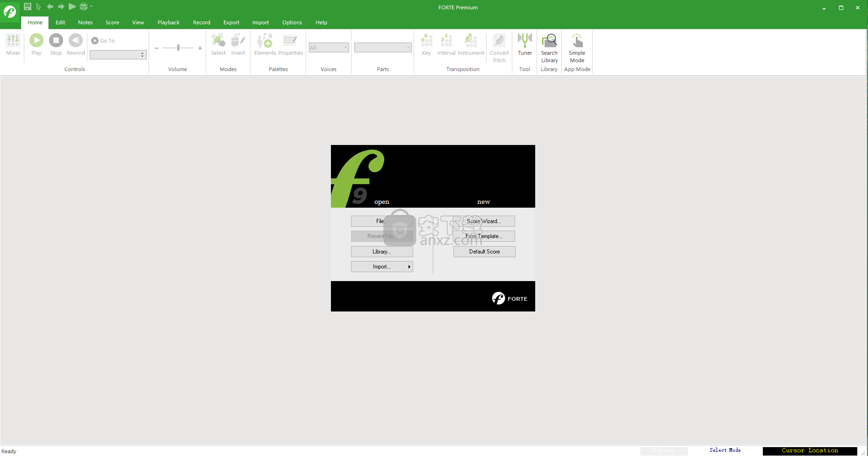The height and width of the screenshot is (456, 868).
Task: Minimize the FORTE Premium window
Action: (x=824, y=7)
